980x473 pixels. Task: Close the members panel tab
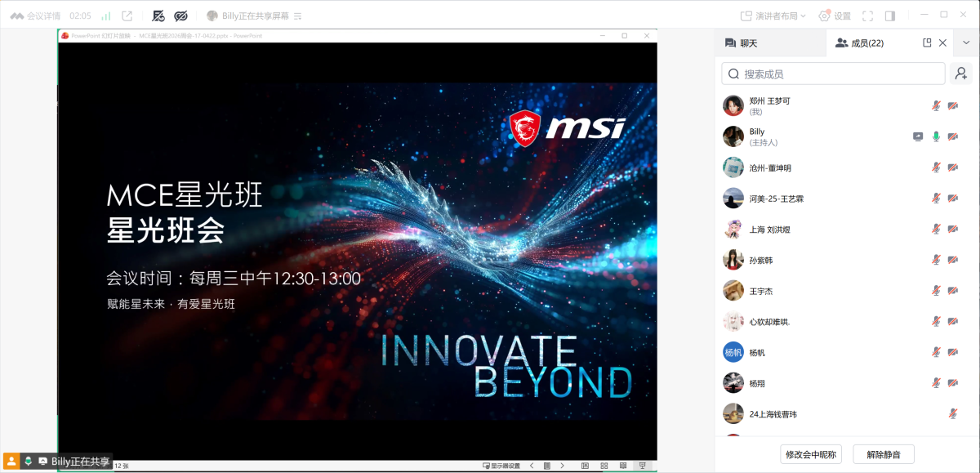pyautogui.click(x=942, y=42)
